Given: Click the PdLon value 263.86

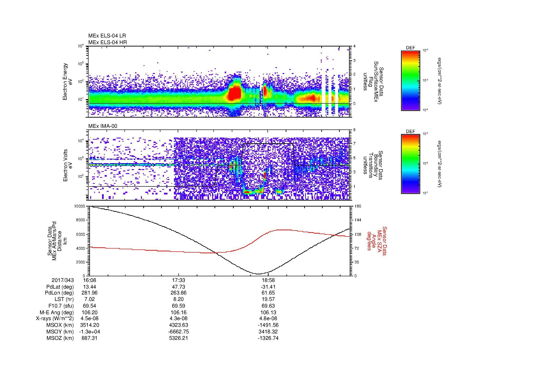Looking at the screenshot, I should pyautogui.click(x=179, y=293).
